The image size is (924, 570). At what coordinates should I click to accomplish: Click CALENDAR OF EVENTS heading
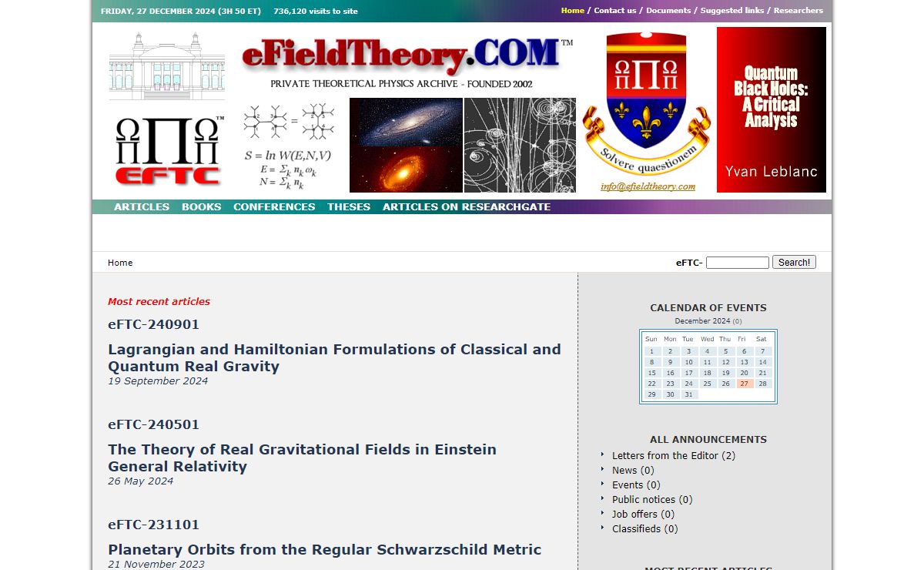tap(708, 308)
